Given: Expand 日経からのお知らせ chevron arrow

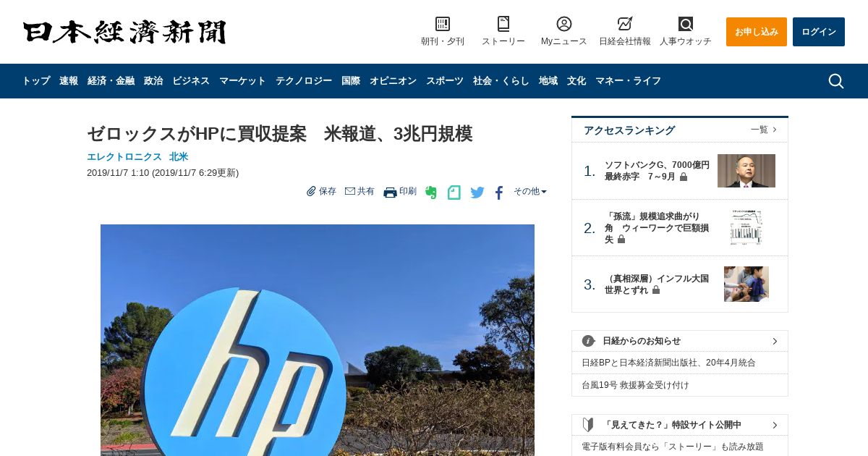Looking at the screenshot, I should 775,341.
